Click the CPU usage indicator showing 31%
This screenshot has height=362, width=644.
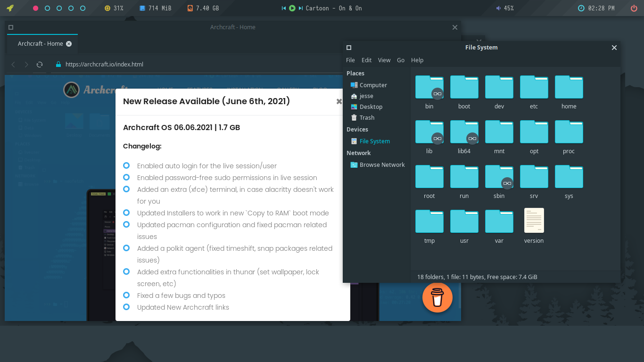coord(114,8)
